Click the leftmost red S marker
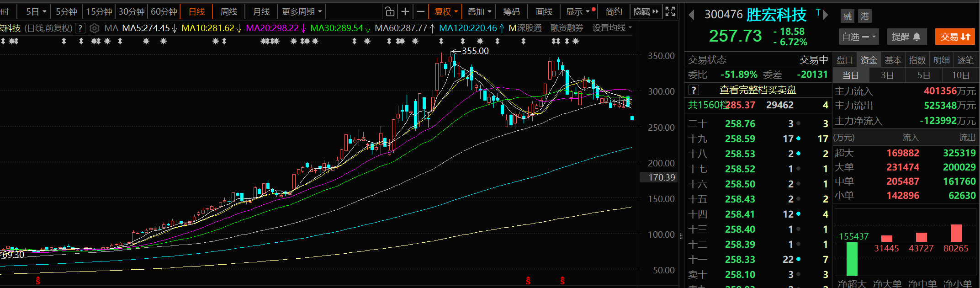Image resolution: width=980 pixels, height=288 pixels. coord(38,280)
